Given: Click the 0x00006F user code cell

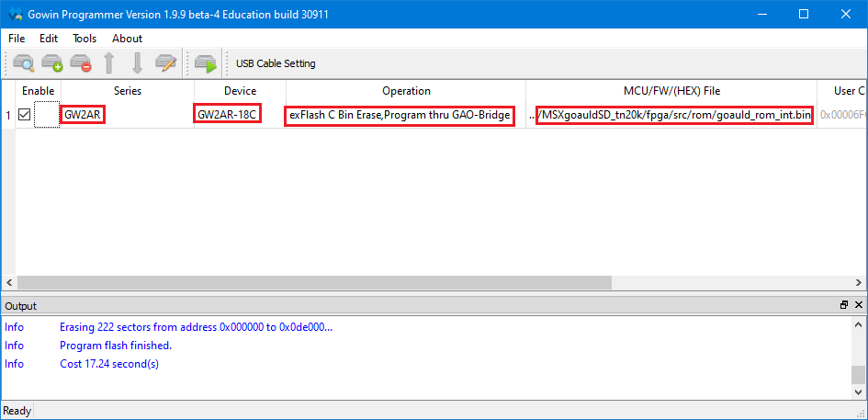Looking at the screenshot, I should [842, 115].
